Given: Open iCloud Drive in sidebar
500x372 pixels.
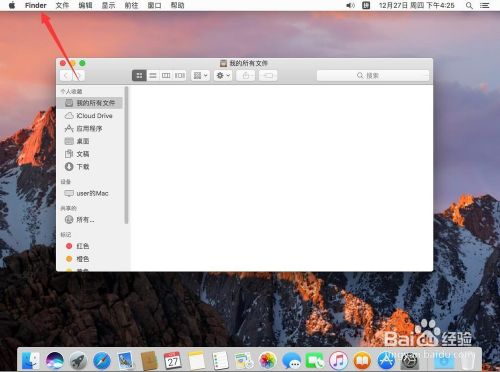Looking at the screenshot, I should [90, 116].
